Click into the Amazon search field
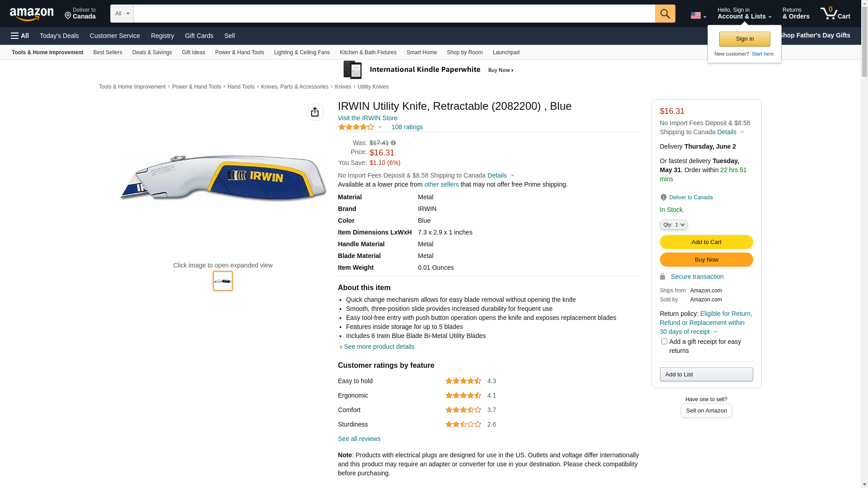868x488 pixels. (x=394, y=14)
